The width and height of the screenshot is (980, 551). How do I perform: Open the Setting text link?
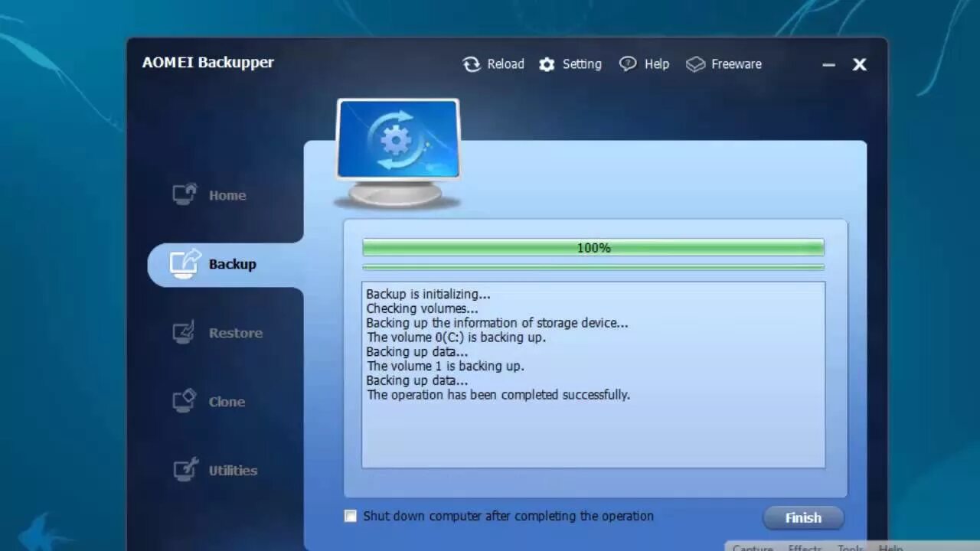[582, 64]
